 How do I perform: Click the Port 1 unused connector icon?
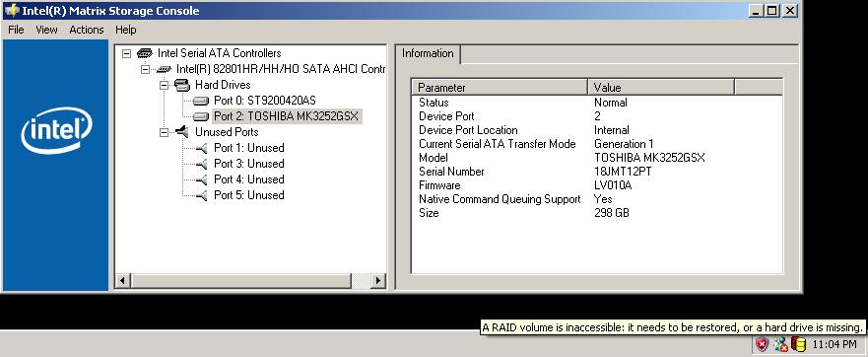click(202, 148)
